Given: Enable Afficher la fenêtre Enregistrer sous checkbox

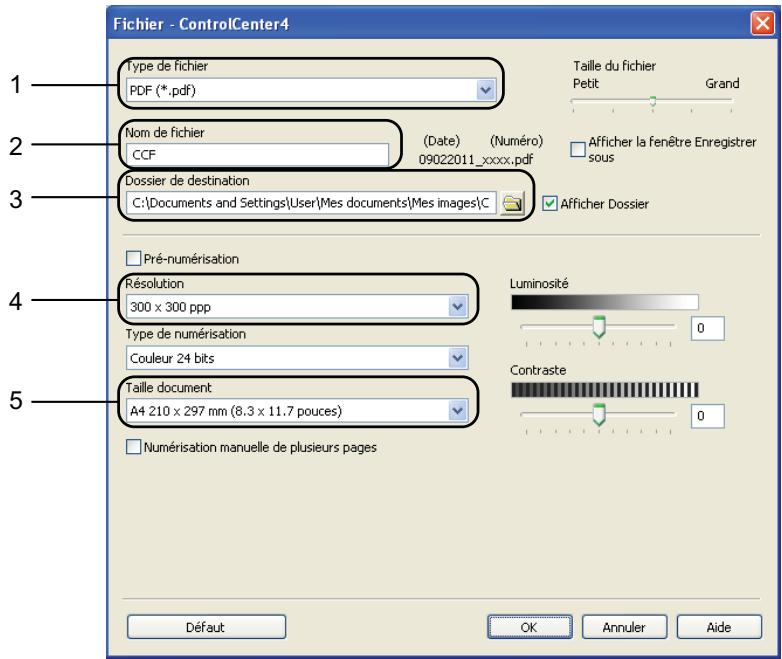Looking at the screenshot, I should coord(578,149).
